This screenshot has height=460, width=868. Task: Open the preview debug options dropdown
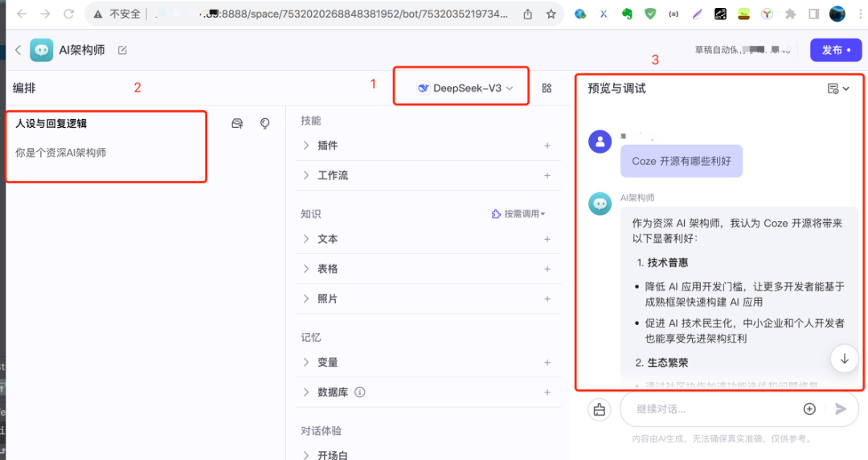pyautogui.click(x=838, y=88)
